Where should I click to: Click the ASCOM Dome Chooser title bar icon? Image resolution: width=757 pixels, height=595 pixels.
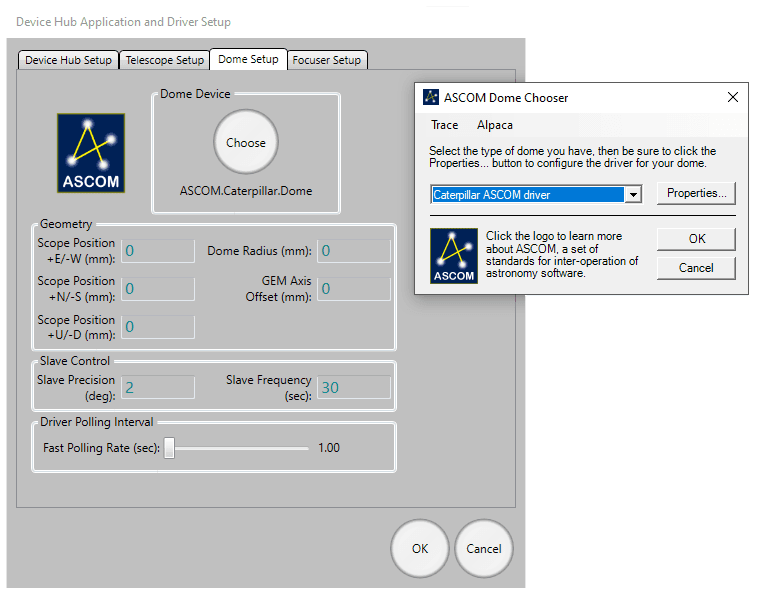[431, 98]
